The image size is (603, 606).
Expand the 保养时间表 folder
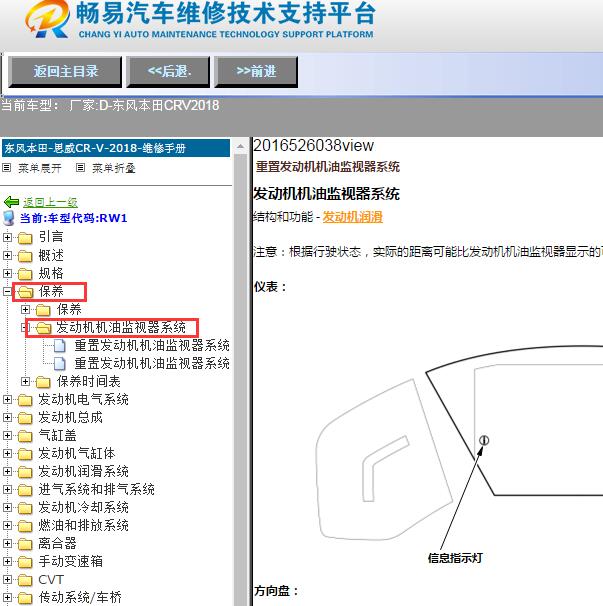pos(25,381)
